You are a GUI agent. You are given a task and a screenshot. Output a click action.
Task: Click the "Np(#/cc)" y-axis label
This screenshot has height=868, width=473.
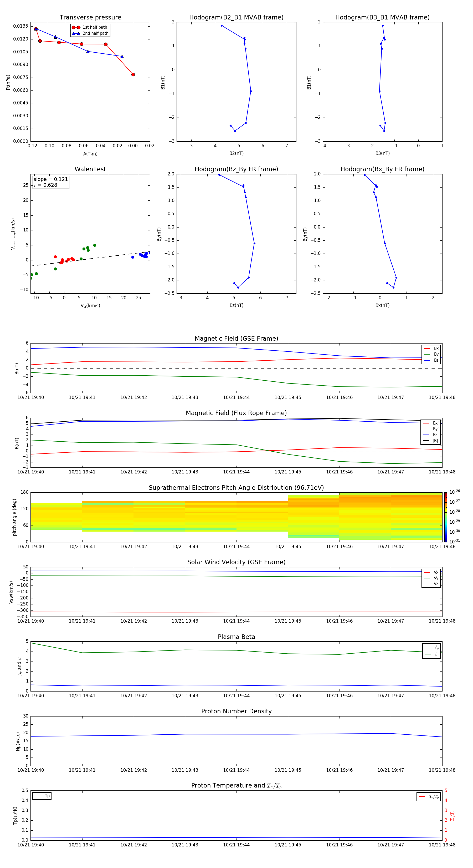tap(18, 741)
